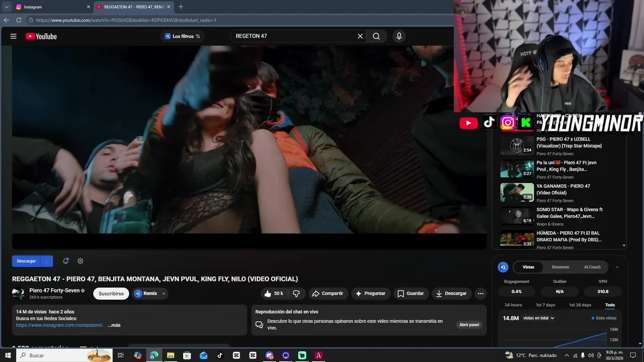Expand the Remix dropdown arrow
Image resolution: width=644 pixels, height=362 pixels.
coord(164,294)
